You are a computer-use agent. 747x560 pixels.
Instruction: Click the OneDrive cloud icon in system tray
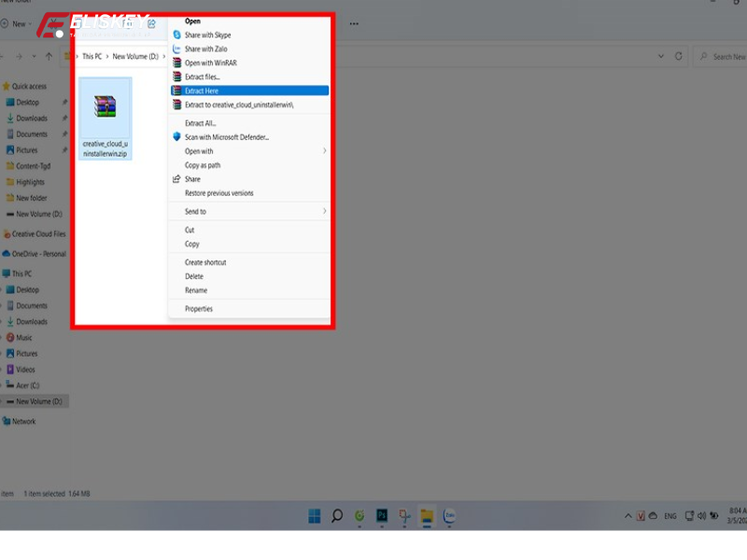(x=653, y=515)
